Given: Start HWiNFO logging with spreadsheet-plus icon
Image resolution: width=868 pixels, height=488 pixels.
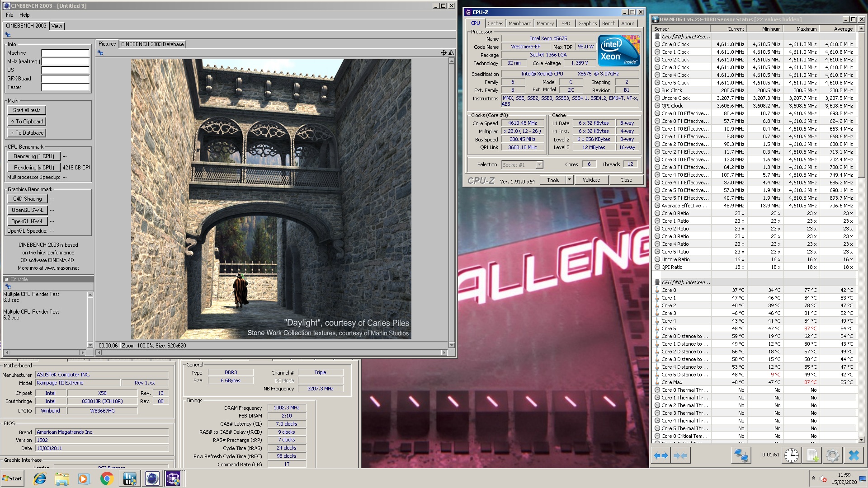Looking at the screenshot, I should coord(812,455).
